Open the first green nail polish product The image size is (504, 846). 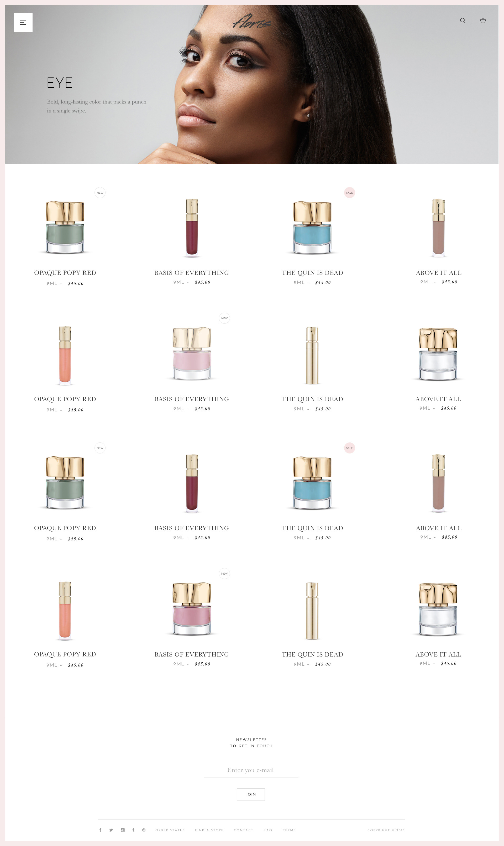tap(65, 227)
